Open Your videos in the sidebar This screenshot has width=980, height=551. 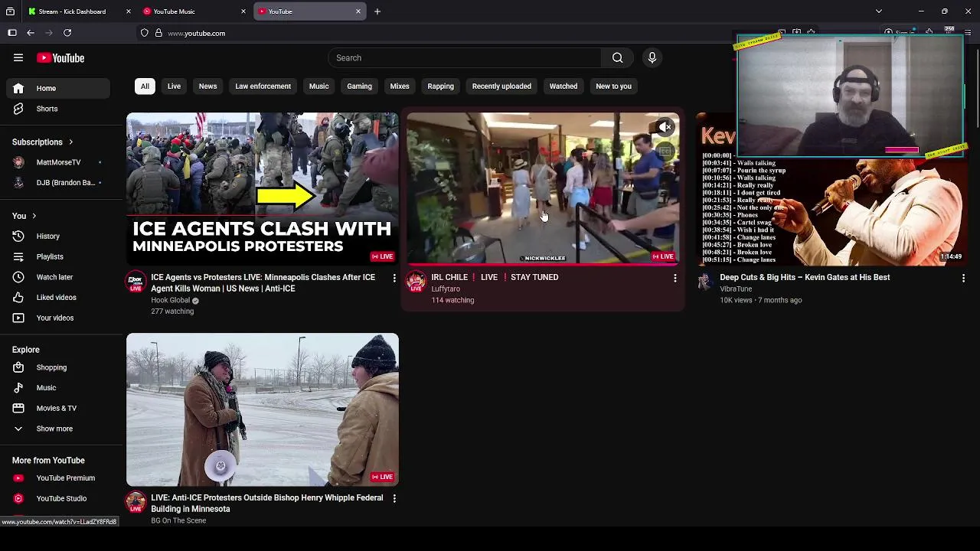click(58, 318)
